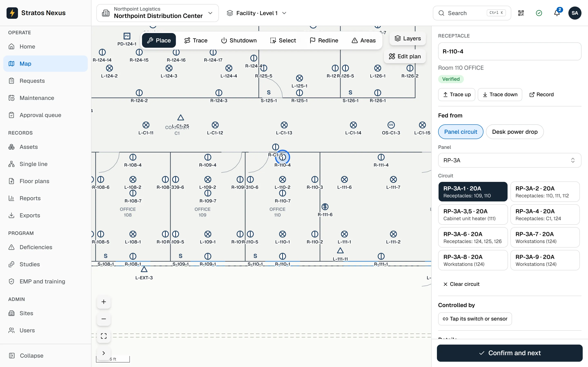Zoom in on the map with plus button
The width and height of the screenshot is (588, 367).
pyautogui.click(x=104, y=302)
